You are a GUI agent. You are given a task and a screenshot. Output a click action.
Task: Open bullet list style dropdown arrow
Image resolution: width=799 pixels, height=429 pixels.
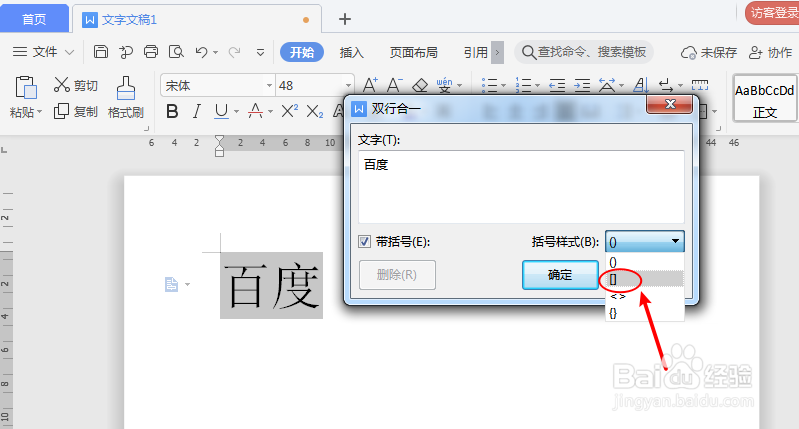tap(503, 86)
